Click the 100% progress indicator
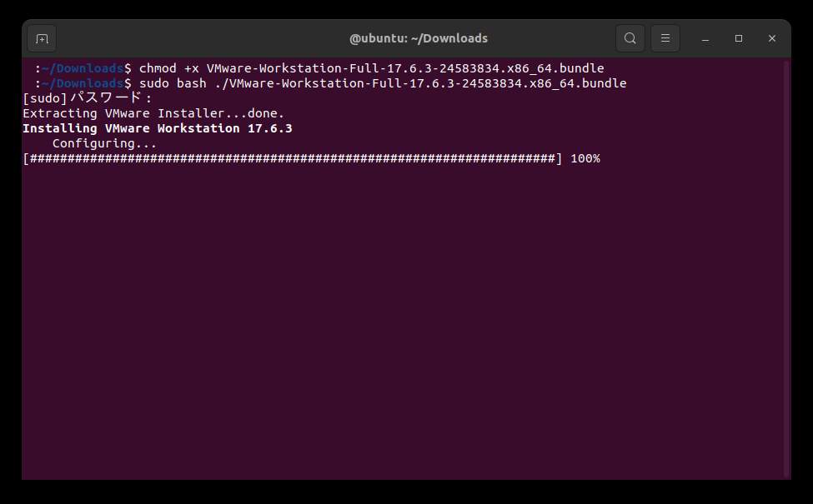This screenshot has width=813, height=504. [x=585, y=158]
